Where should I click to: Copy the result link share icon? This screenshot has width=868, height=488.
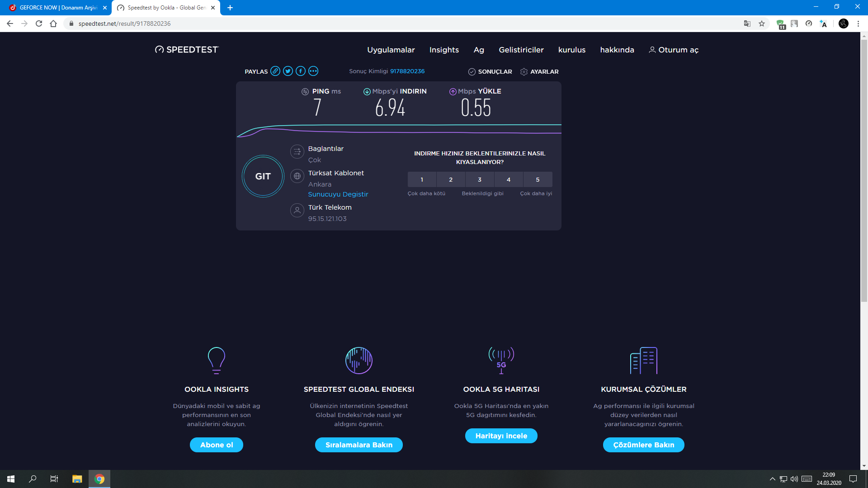[275, 71]
